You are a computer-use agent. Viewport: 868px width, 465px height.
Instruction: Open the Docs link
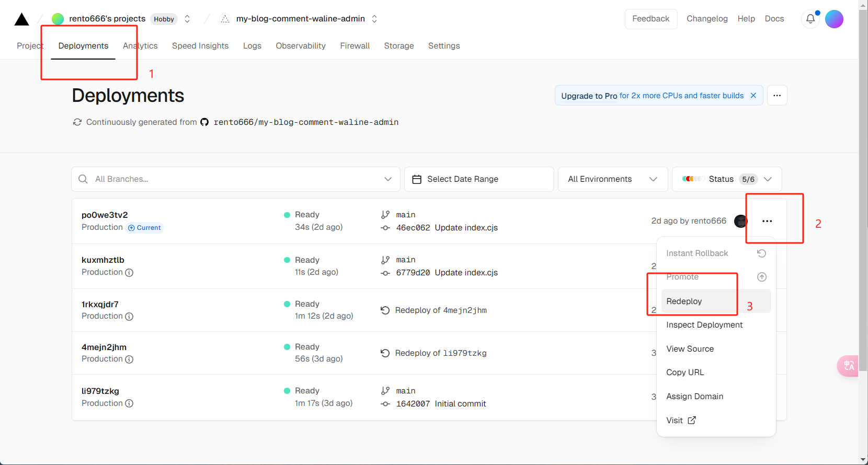click(774, 19)
